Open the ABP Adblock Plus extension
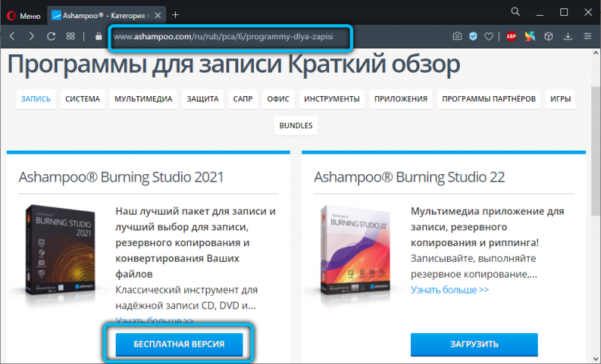 (511, 36)
